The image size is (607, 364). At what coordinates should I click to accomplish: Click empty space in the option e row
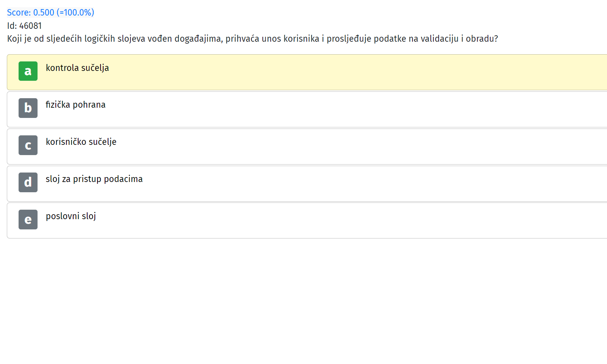tap(341, 221)
